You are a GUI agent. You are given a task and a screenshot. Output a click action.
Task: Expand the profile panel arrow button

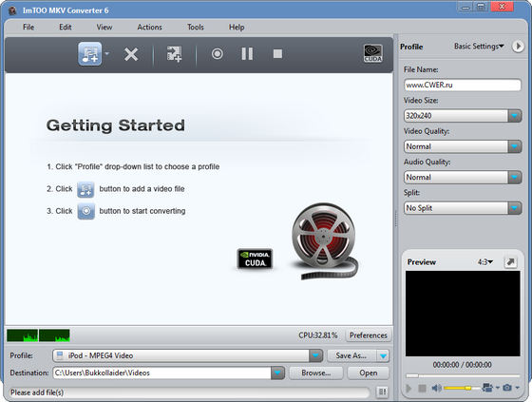coord(518,47)
